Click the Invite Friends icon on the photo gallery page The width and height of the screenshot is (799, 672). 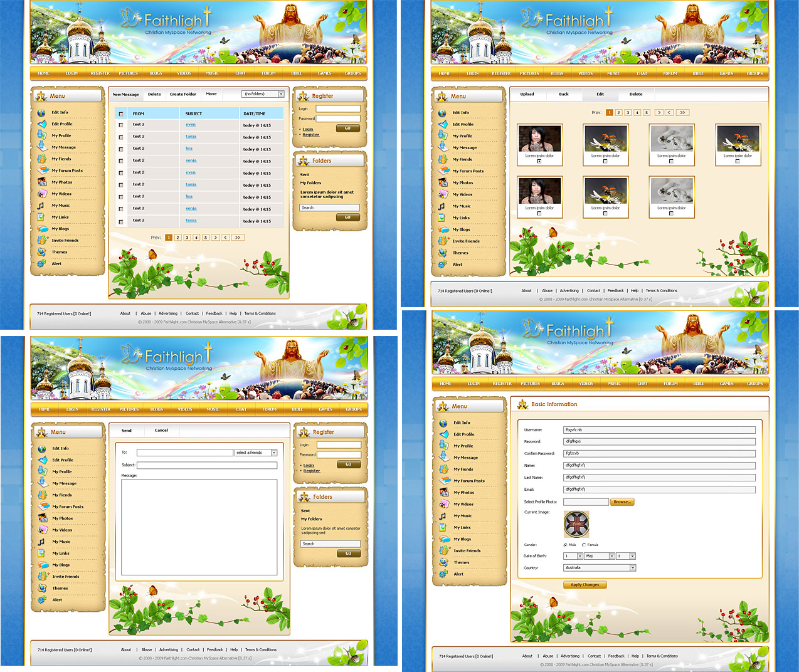tap(443, 241)
